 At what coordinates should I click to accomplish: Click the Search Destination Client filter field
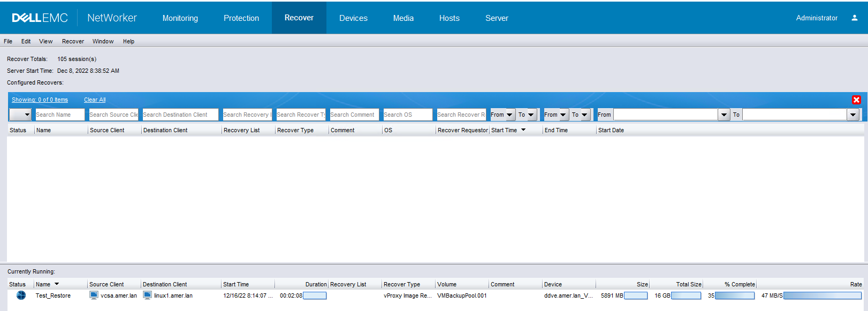pyautogui.click(x=180, y=115)
